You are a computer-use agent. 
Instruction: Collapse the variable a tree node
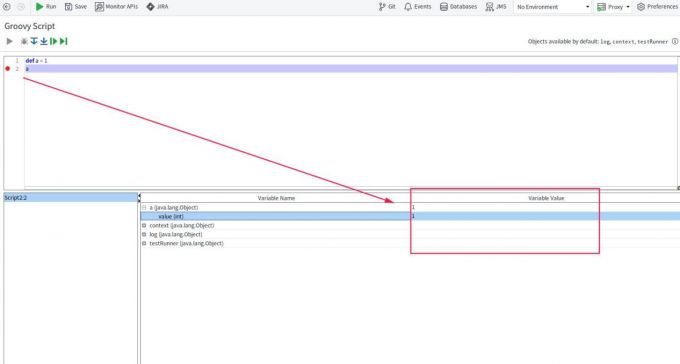point(144,207)
